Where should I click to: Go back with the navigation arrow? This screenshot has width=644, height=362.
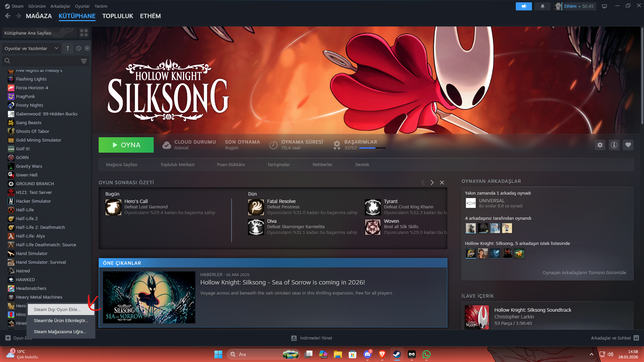pos(8,16)
